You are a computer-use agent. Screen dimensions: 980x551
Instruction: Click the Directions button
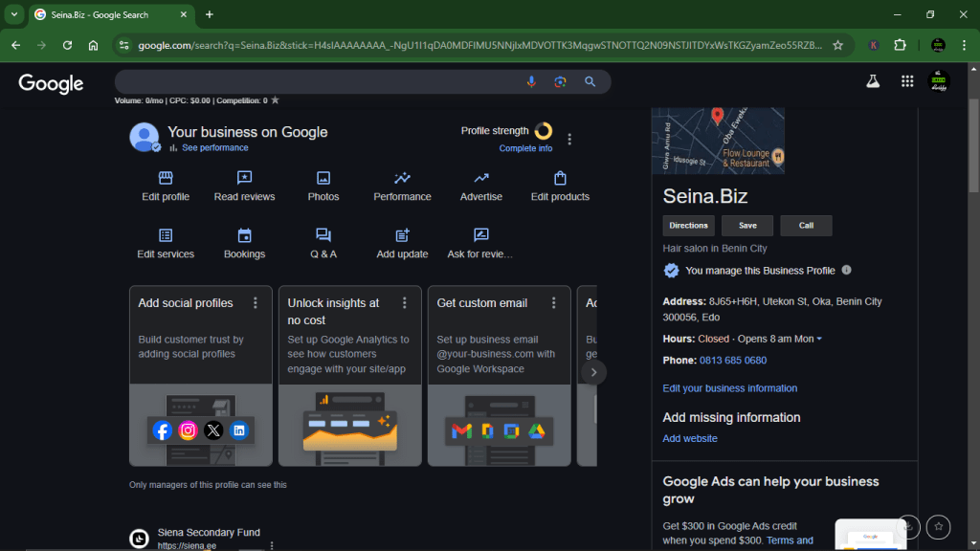688,225
